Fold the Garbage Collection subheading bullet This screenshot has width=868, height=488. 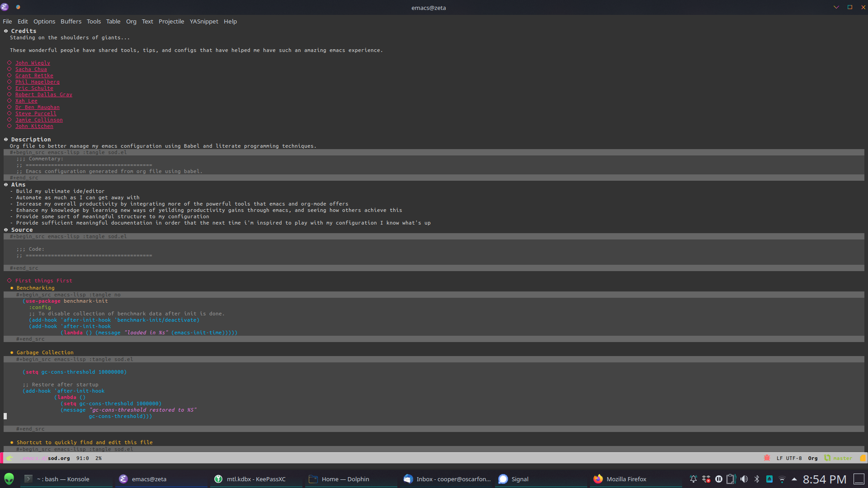[x=12, y=352]
